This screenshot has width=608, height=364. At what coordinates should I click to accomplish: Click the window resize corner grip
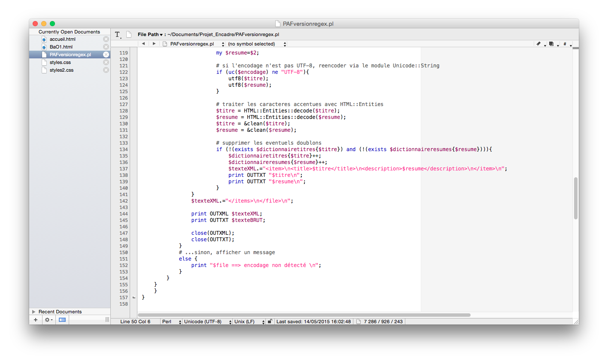click(576, 322)
